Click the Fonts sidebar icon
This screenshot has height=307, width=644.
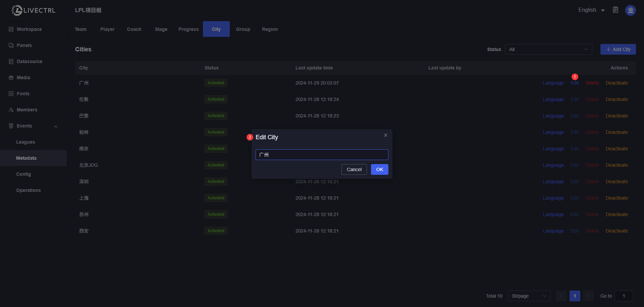click(11, 94)
